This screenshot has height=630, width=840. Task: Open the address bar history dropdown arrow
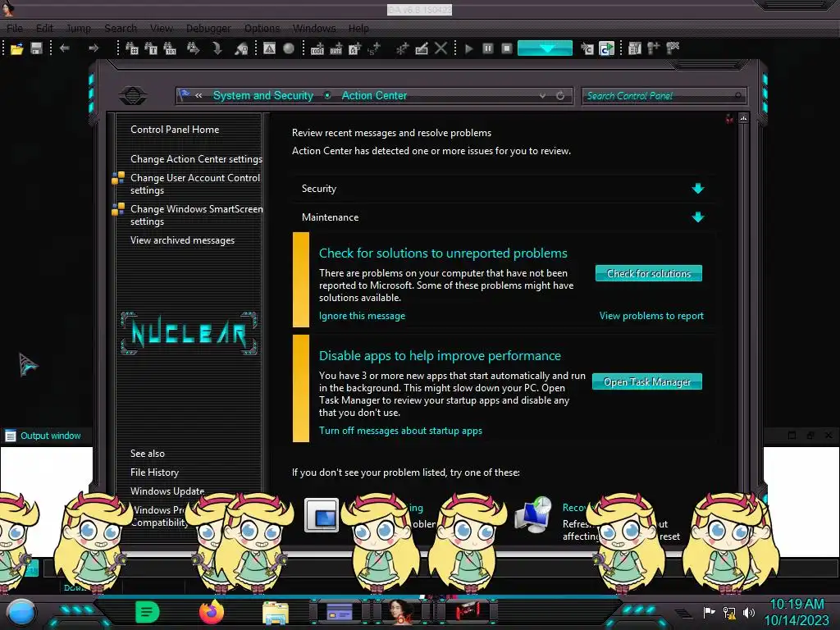coord(543,96)
